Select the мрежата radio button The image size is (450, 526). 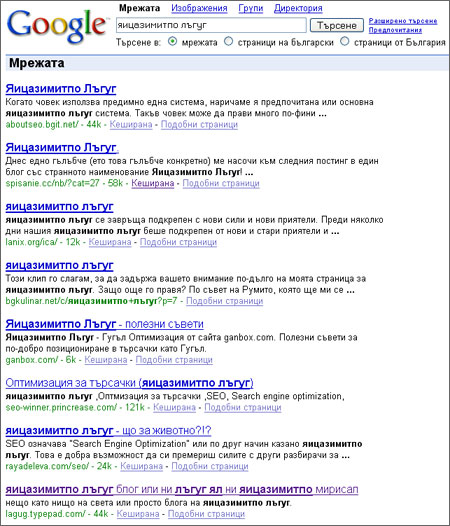point(172,42)
